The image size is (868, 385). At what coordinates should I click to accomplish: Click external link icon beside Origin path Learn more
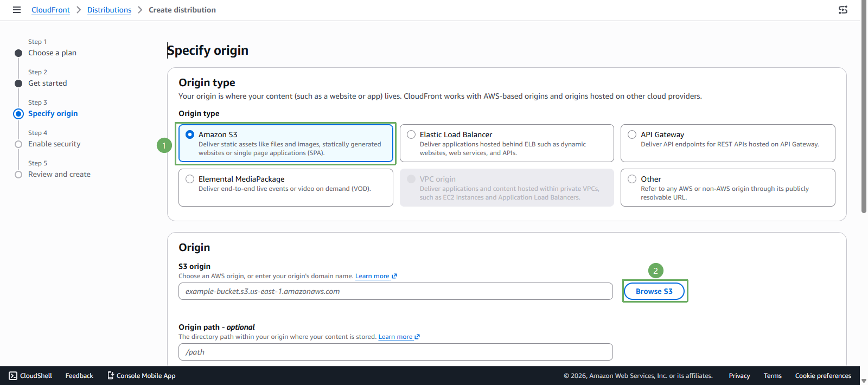point(417,337)
